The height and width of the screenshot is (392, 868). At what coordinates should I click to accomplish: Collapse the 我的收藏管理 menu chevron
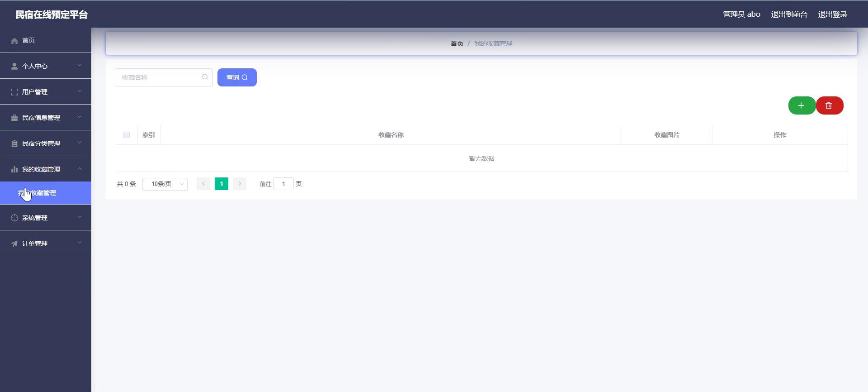[80, 169]
